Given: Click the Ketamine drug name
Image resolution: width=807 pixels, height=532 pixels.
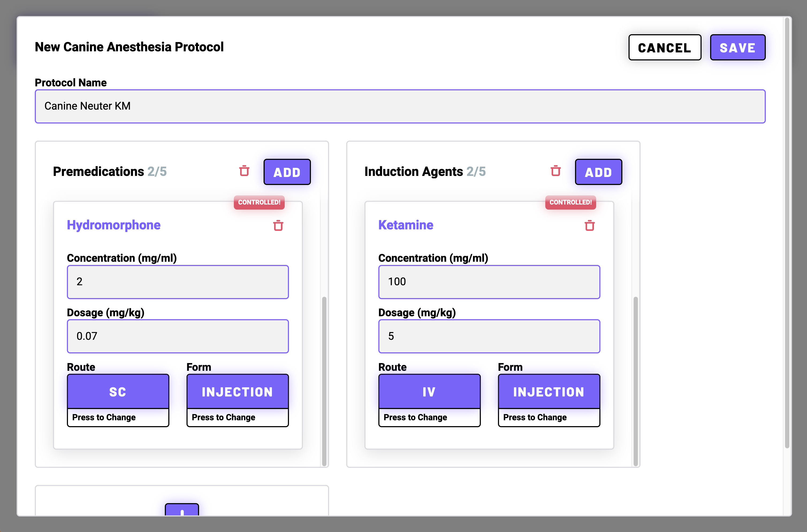Looking at the screenshot, I should coord(406,225).
